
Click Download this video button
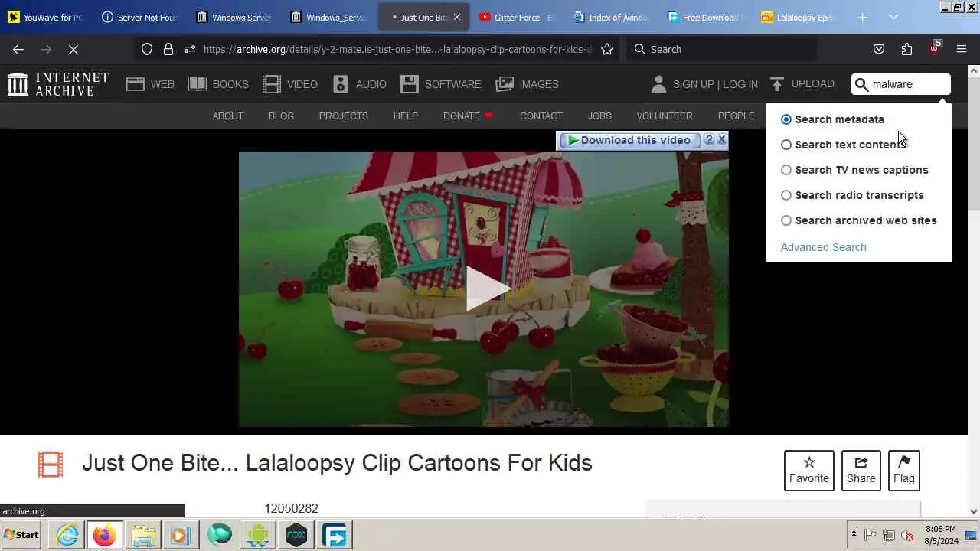point(630,140)
